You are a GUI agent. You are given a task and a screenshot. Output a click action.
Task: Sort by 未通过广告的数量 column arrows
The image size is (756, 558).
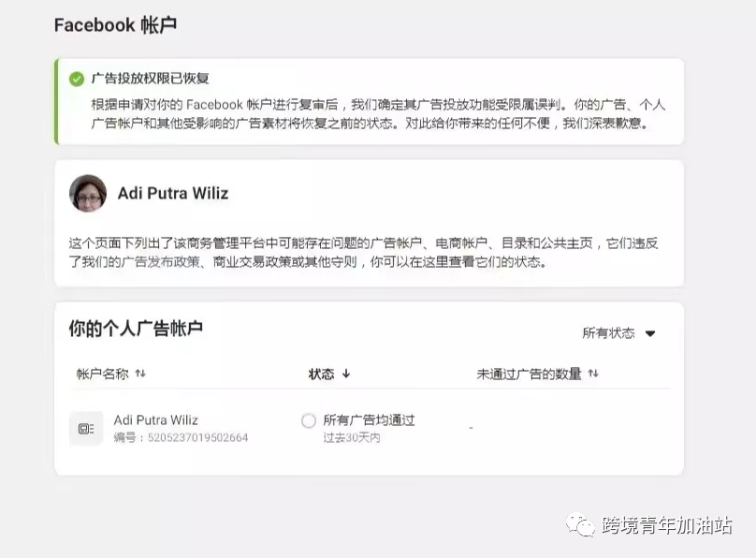(593, 374)
